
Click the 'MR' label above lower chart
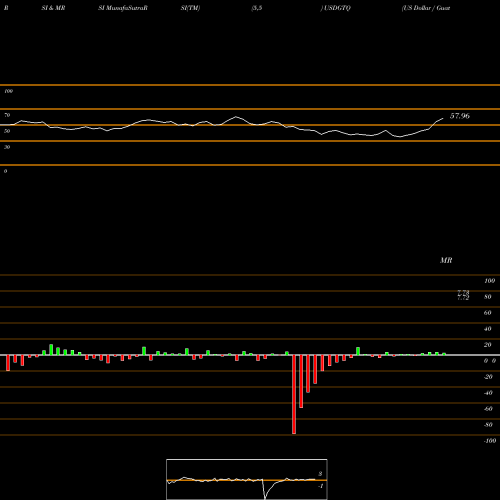[x=446, y=260]
